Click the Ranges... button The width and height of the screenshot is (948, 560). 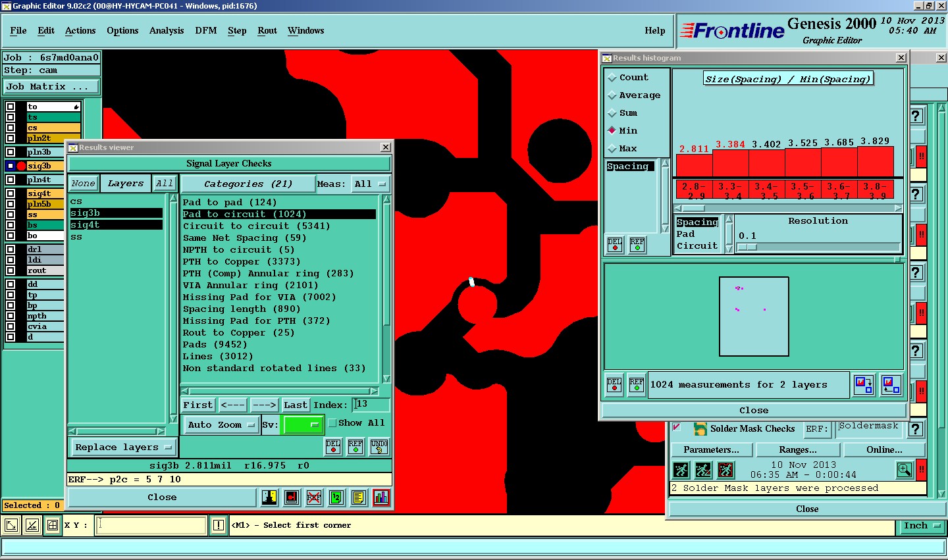point(798,449)
